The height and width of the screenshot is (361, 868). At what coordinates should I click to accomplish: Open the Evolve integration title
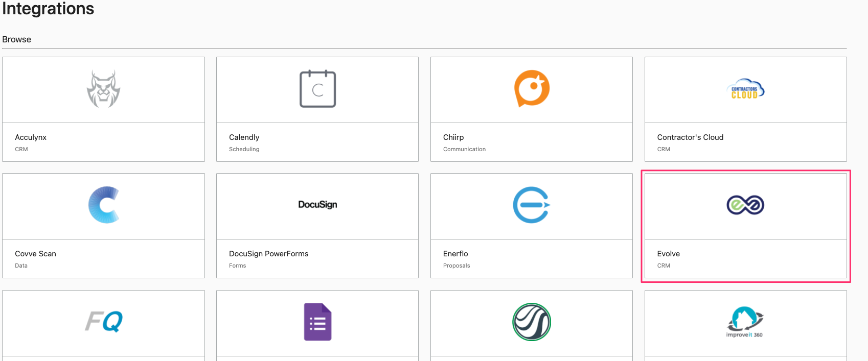pos(668,254)
